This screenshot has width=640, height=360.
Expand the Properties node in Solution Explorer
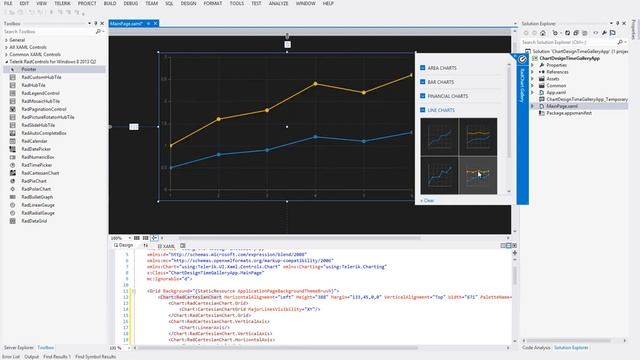[x=532, y=65]
